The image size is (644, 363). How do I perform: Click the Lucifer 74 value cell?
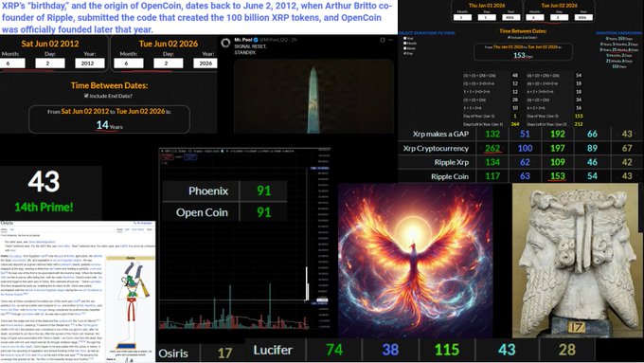pyautogui.click(x=334, y=350)
